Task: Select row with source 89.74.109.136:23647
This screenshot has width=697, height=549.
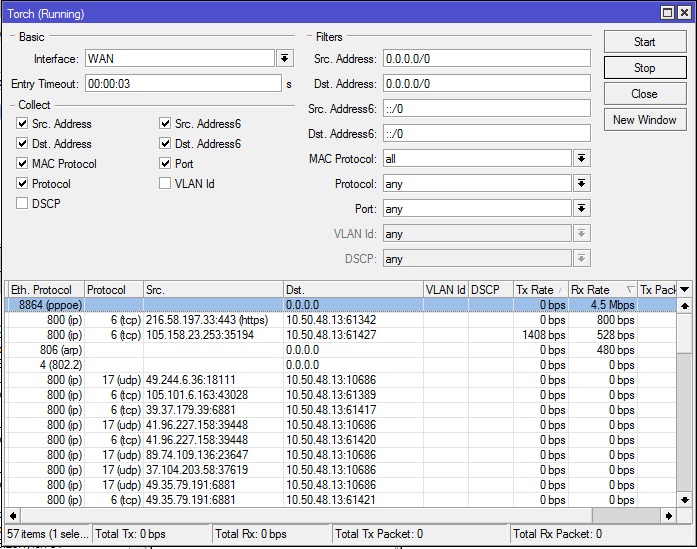Action: tap(341, 455)
